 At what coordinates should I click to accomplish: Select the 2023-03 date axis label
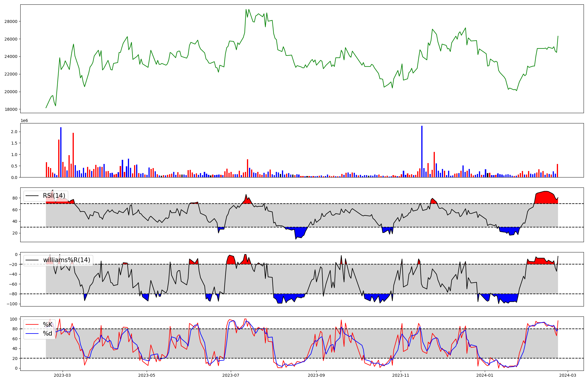pyautogui.click(x=62, y=375)
